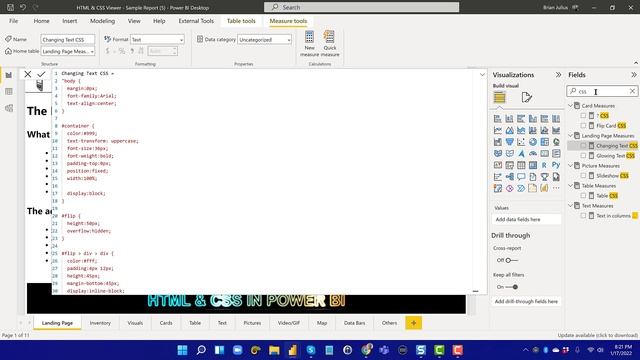Check the Glowing Text CSS checkbox
Image resolution: width=640 pixels, height=360 pixels.
coord(583,156)
